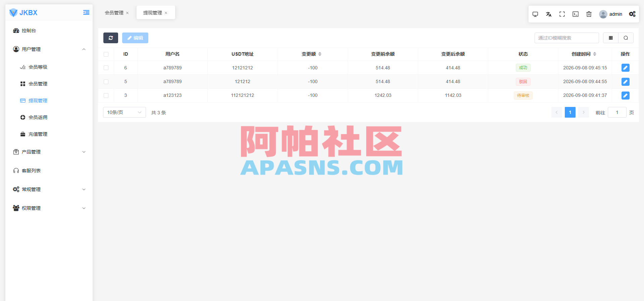Open 客服列表 in the sidebar
This screenshot has height=301, width=644.
click(x=49, y=171)
